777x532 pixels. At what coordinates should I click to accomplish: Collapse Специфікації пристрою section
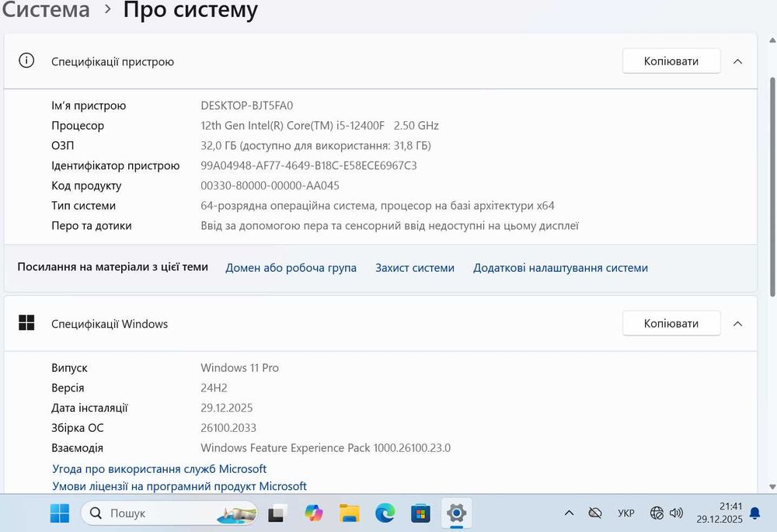tap(737, 61)
